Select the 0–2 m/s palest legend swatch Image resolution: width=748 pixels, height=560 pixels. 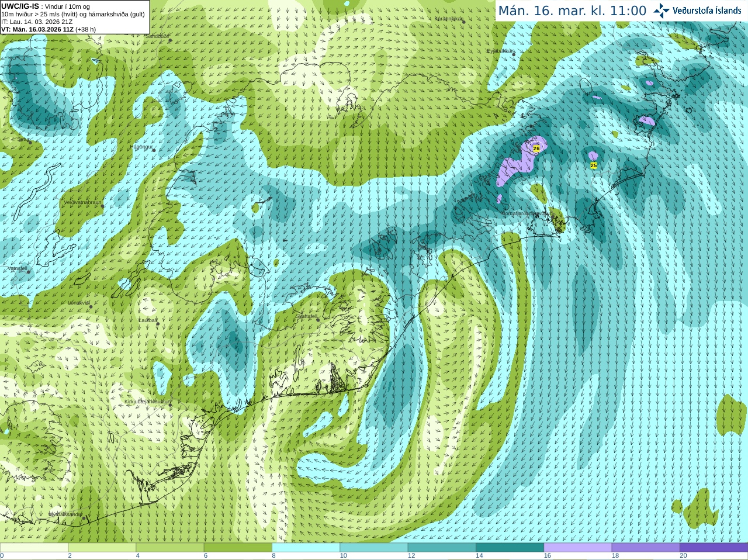(34, 548)
